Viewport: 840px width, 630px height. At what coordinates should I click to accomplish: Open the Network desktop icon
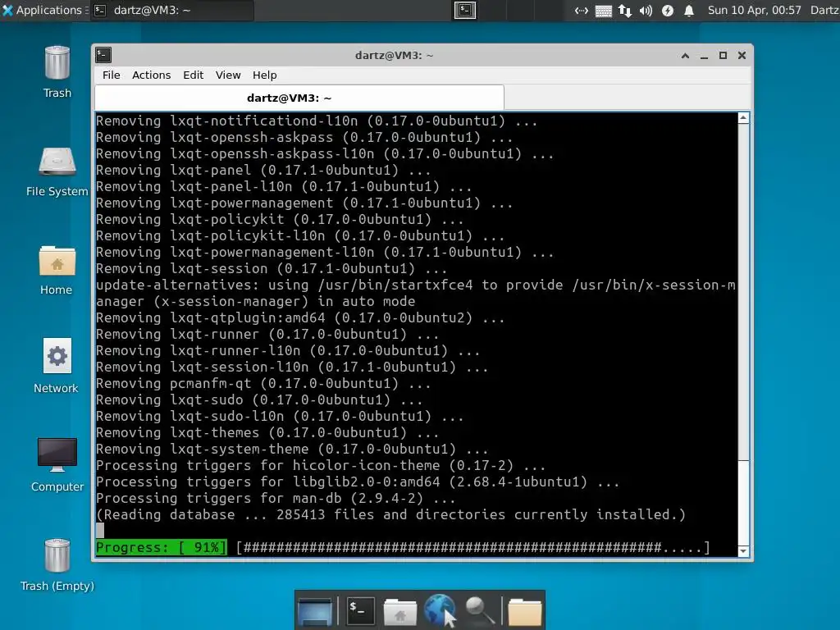57,366
